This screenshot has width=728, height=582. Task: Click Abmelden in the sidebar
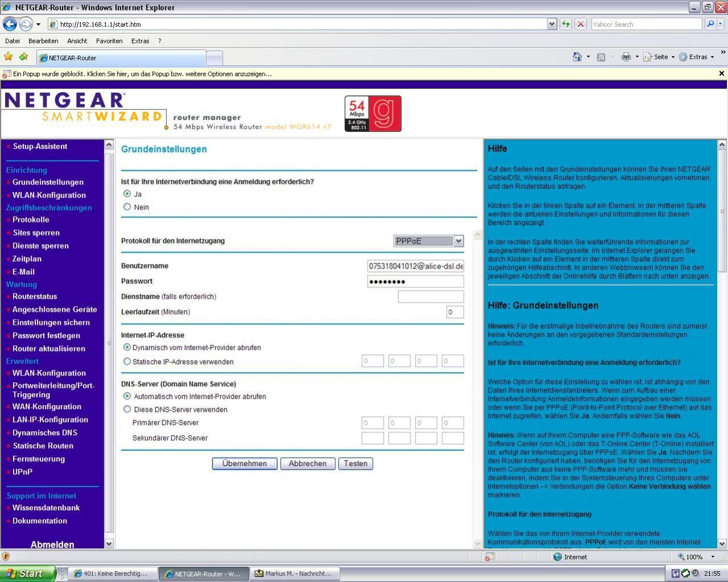pos(52,544)
